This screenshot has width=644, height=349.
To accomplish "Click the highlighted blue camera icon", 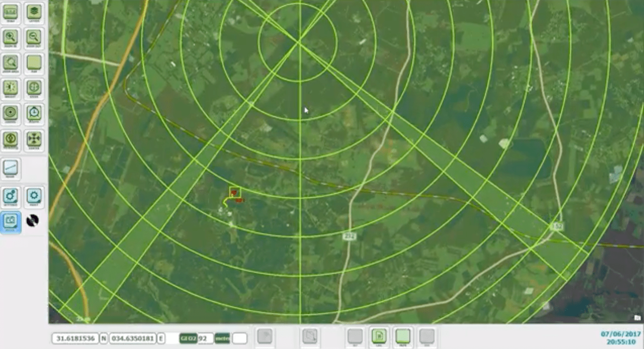I will click(11, 221).
